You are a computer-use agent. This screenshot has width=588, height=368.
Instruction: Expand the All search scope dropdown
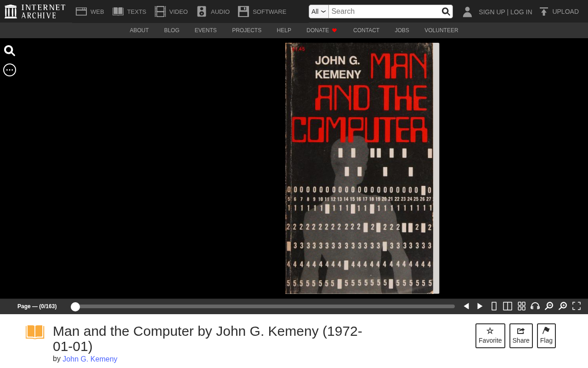point(319,11)
